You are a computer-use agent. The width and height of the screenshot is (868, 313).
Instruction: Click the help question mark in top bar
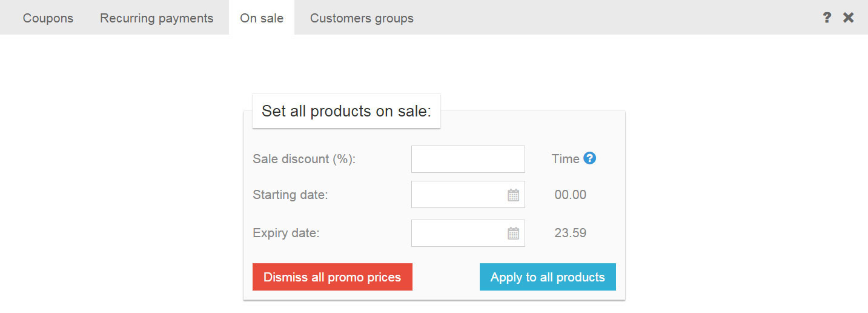pyautogui.click(x=827, y=18)
